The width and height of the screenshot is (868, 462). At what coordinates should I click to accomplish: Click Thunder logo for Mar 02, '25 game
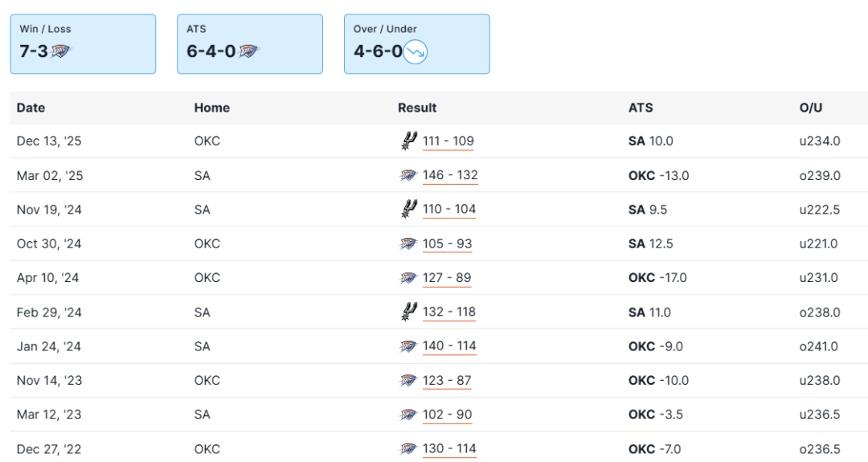[408, 175]
